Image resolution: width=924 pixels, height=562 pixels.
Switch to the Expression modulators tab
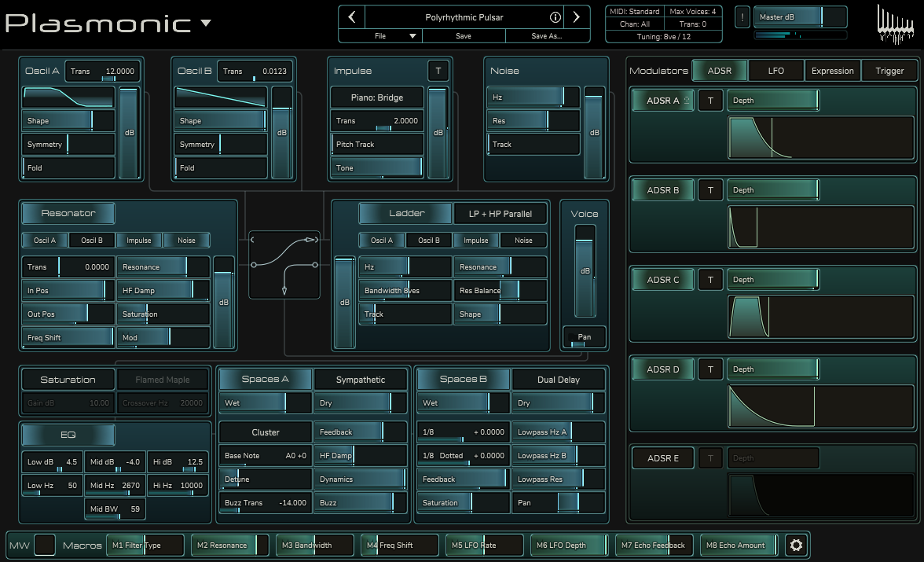tap(832, 71)
